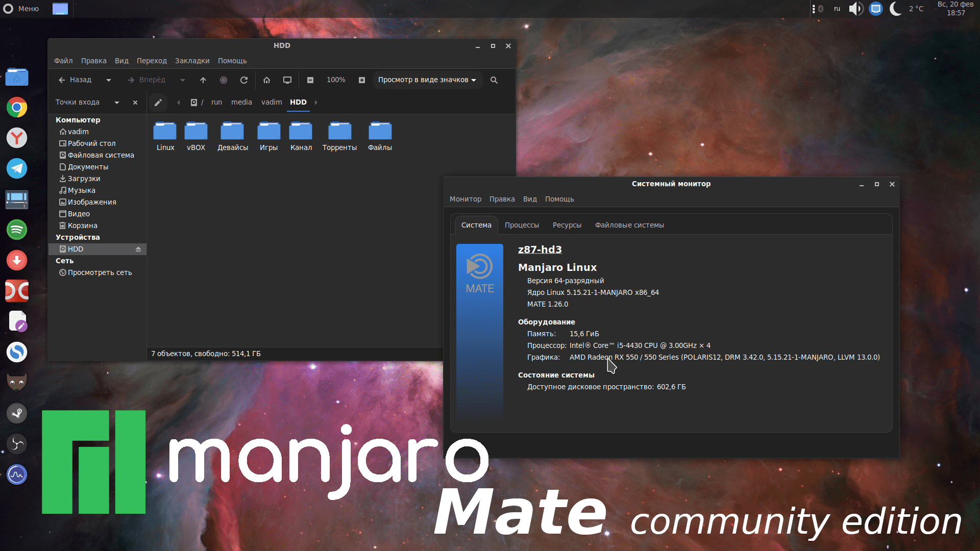The image size is (980, 551).
Task: Open the Точки входа sidebar dropdown
Action: pyautogui.click(x=117, y=103)
